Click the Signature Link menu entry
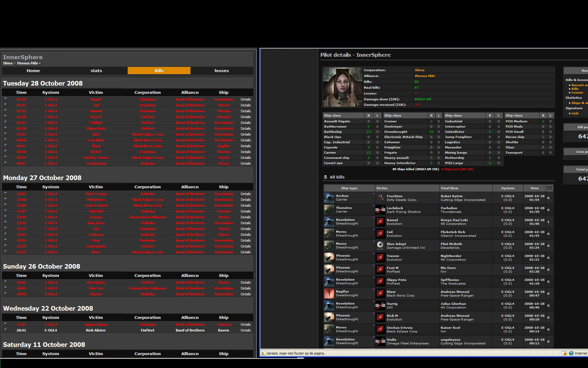 (575, 113)
